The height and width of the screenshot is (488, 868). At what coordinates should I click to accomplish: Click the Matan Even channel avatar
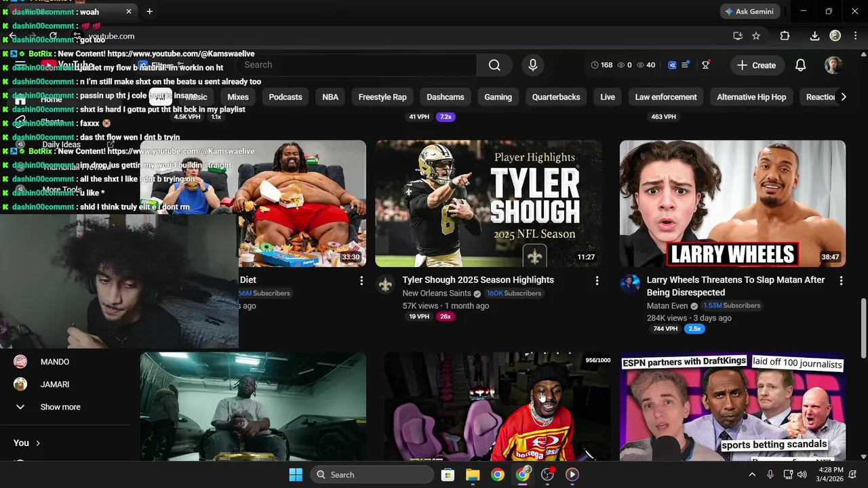[630, 284]
